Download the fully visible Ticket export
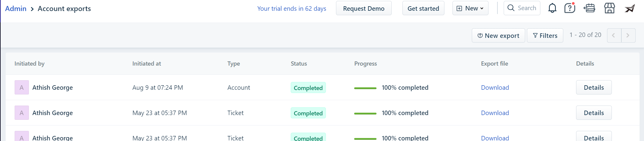 (x=495, y=113)
